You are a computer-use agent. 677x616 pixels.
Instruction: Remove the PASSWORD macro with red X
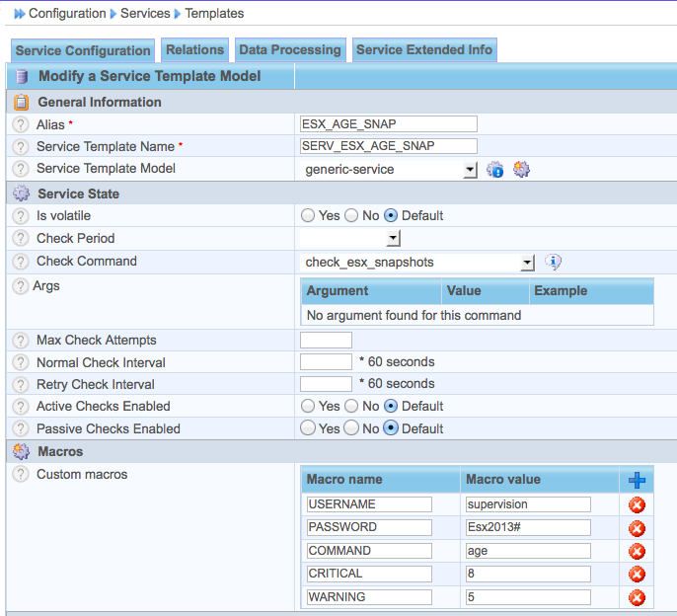click(637, 528)
